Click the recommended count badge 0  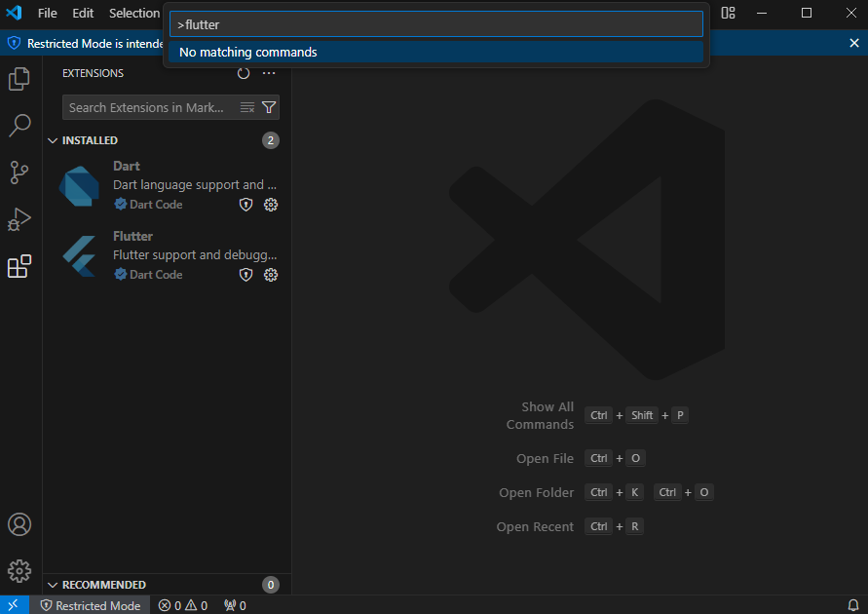[271, 585]
